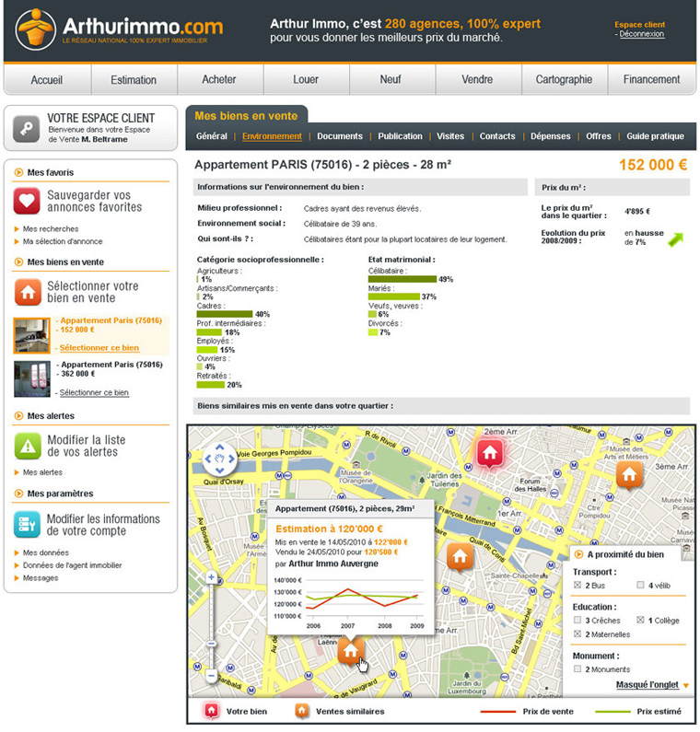Open the Cartographie menu item
This screenshot has height=732, width=700.
point(564,80)
